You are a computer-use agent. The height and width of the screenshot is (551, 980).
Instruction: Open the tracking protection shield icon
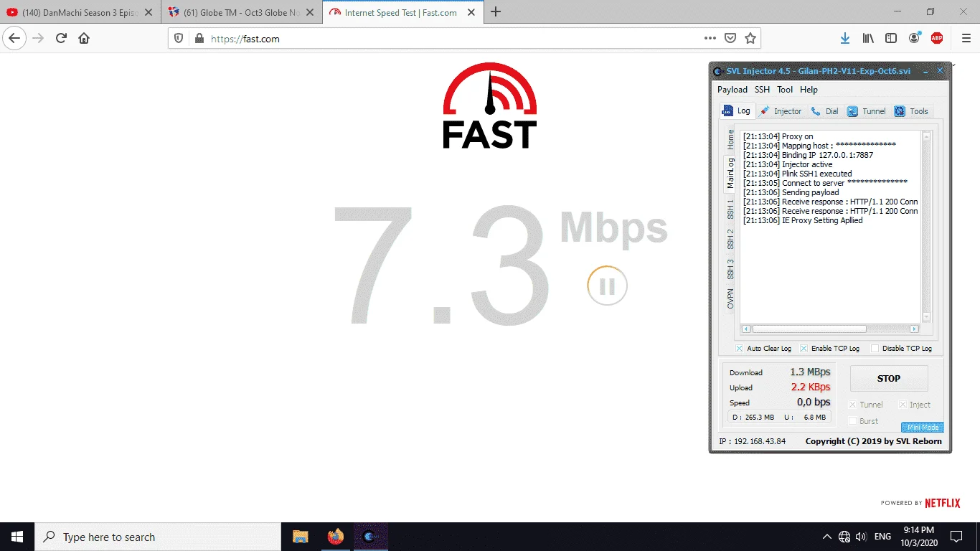179,39
